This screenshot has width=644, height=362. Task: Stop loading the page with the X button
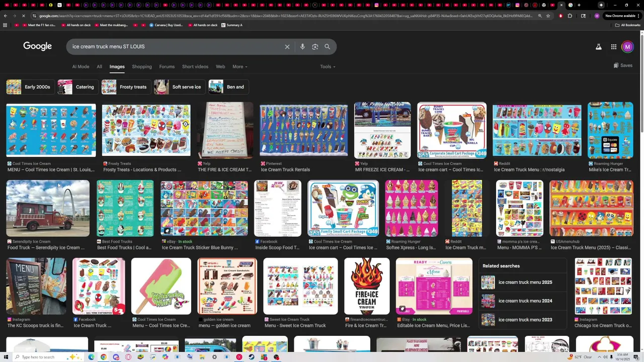[x=24, y=16]
